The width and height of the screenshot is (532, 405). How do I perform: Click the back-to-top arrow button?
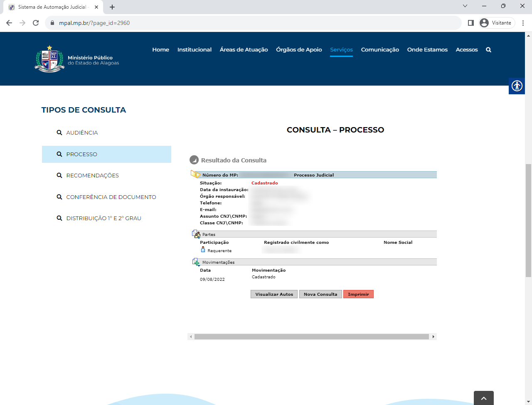coord(484,398)
